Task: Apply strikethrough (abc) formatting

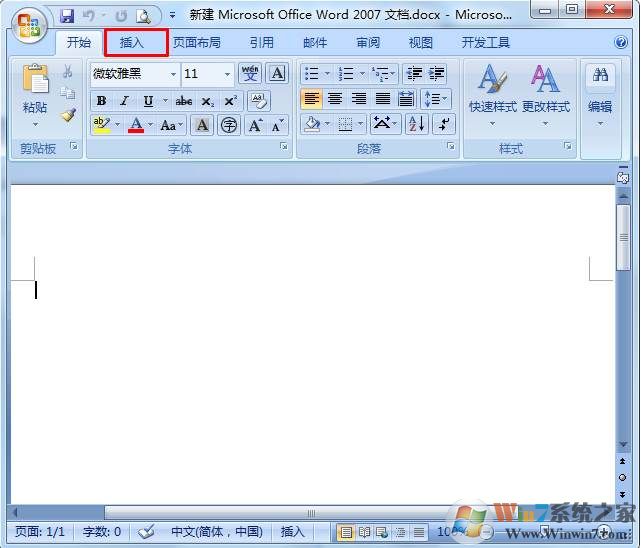Action: click(x=184, y=101)
